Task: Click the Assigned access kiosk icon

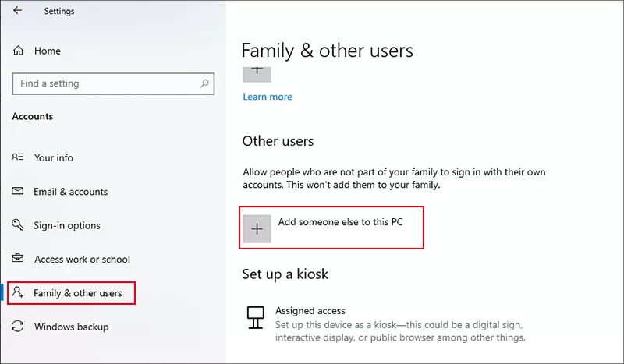Action: click(254, 316)
